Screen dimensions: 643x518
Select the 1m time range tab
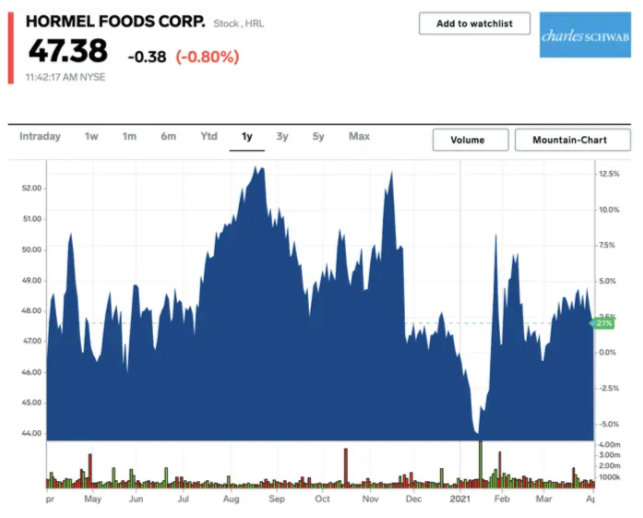click(x=129, y=136)
